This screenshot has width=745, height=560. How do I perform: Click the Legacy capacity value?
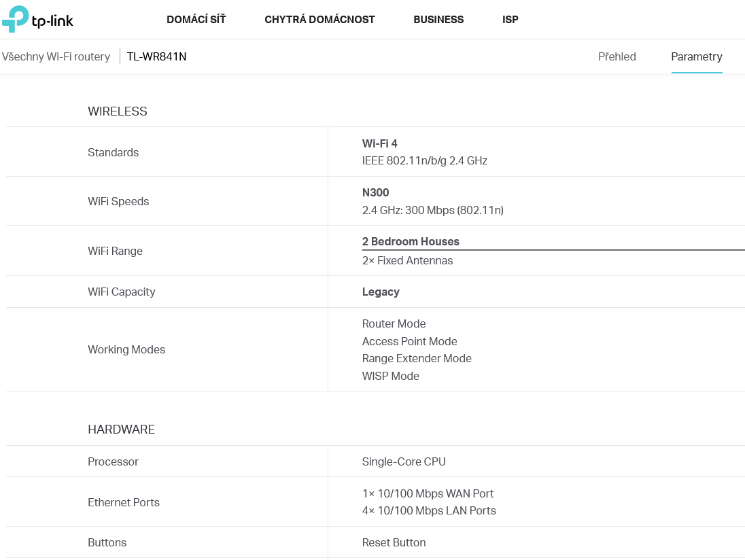tap(381, 292)
